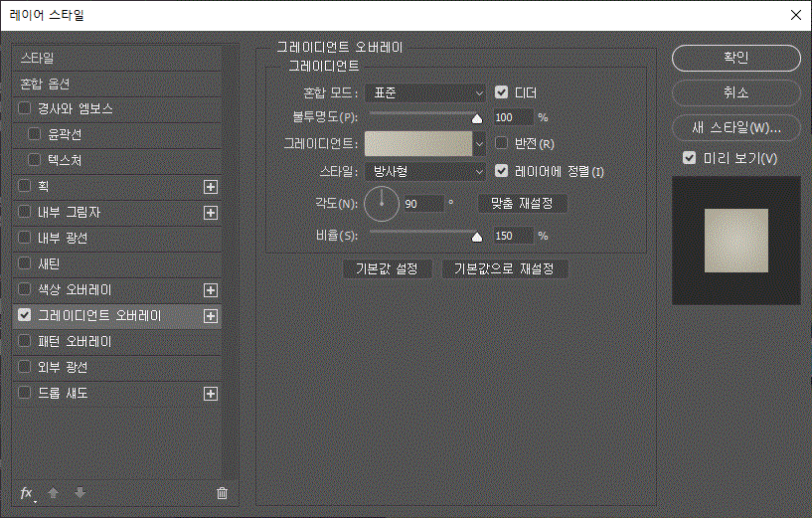Image resolution: width=812 pixels, height=518 pixels.
Task: Add another 획 (Stroke) effect with plus icon
Action: (211, 187)
